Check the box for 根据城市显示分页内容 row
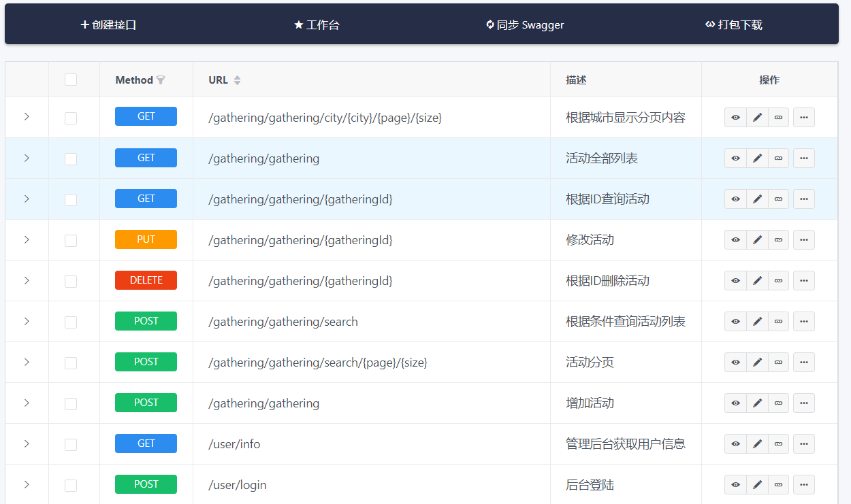Screen dimensions: 851x504 point(71,118)
